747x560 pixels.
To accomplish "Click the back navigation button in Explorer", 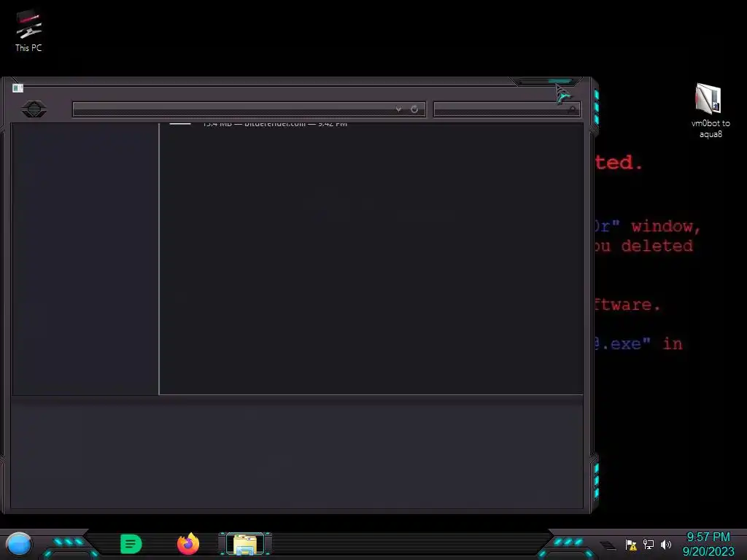I will coord(34,109).
